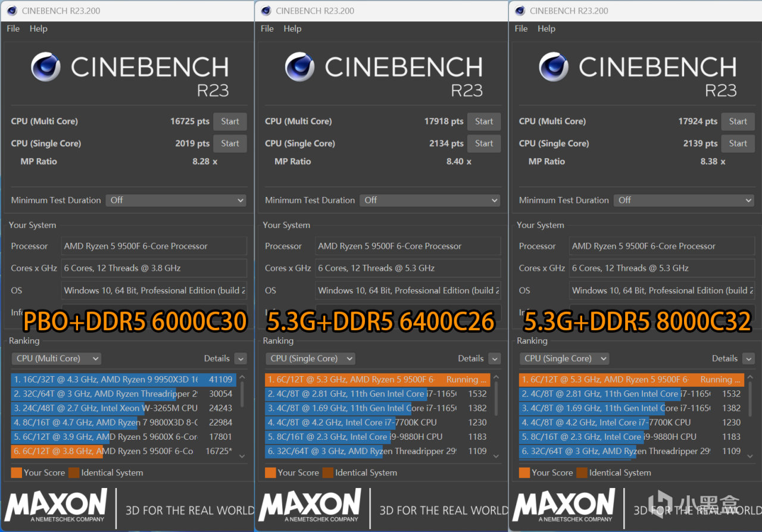The height and width of the screenshot is (532, 762).
Task: Select the i7-1165 row scoring 1382 in right window
Action: click(x=632, y=408)
